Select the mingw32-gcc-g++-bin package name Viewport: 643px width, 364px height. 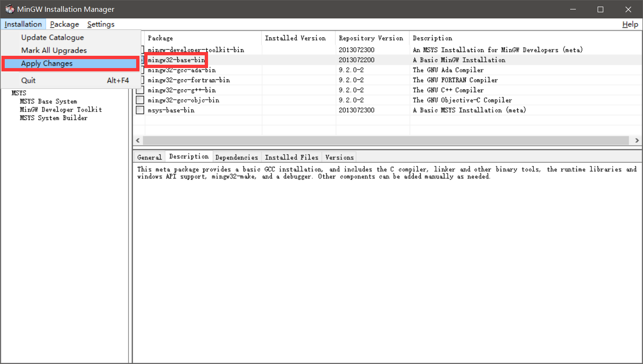(182, 90)
